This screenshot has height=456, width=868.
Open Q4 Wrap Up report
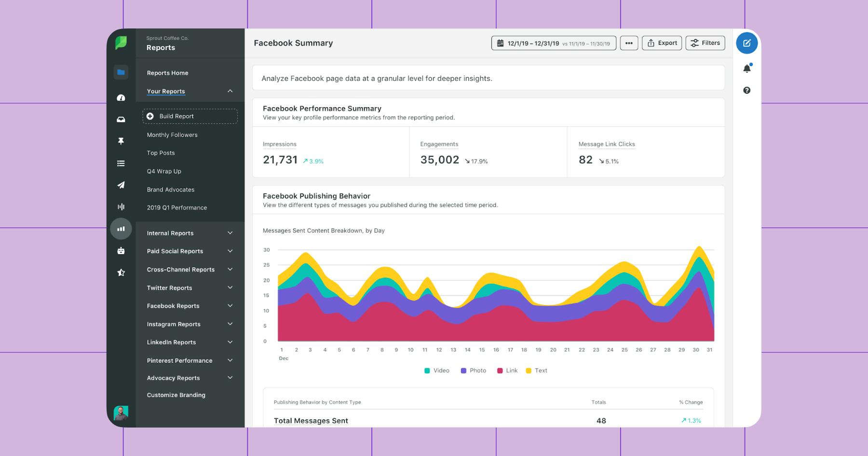click(164, 171)
